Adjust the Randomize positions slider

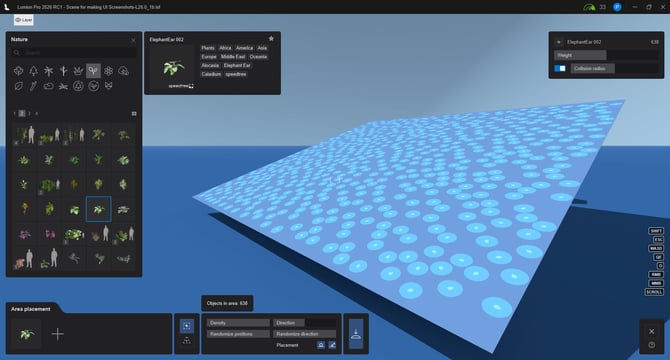(x=238, y=334)
